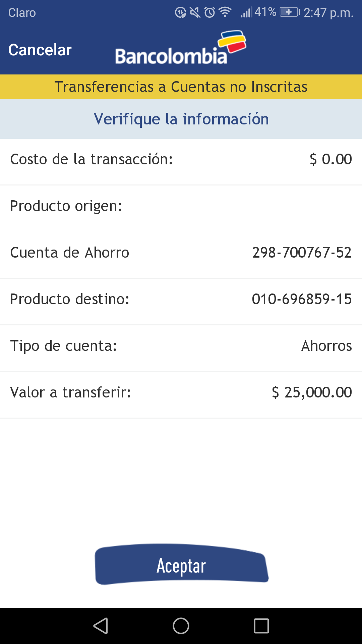
Task: Tap the Verifique la información heading
Action: point(181,119)
